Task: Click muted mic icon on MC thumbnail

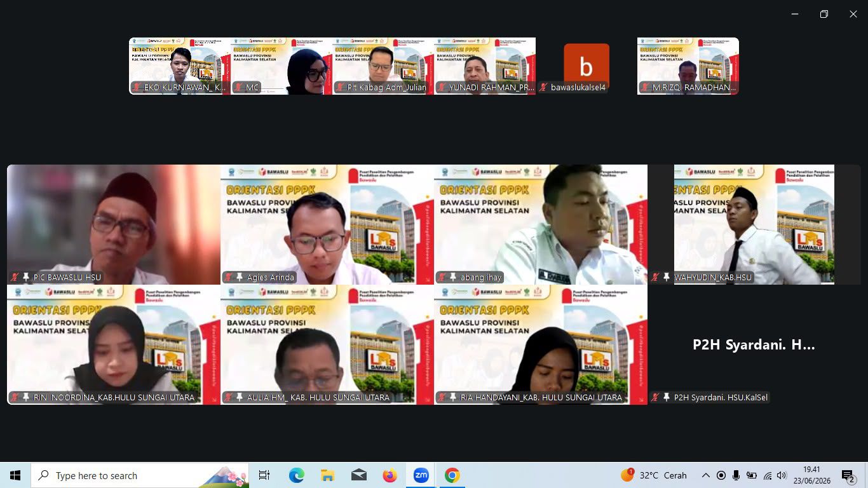Action: click(238, 88)
